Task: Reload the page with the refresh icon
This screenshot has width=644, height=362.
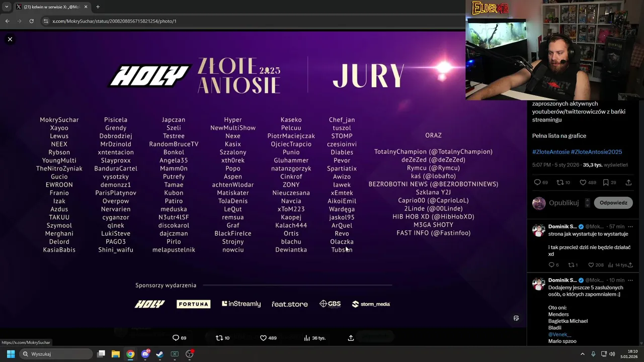Action: (31, 21)
